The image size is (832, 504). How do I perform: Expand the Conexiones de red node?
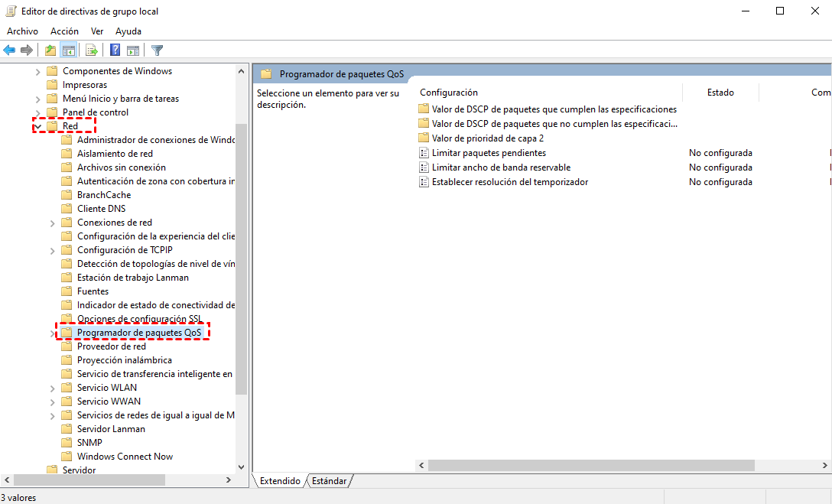tap(53, 223)
